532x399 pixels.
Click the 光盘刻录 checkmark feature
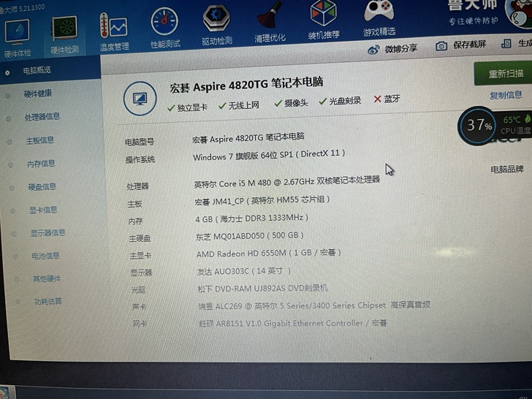pyautogui.click(x=340, y=101)
